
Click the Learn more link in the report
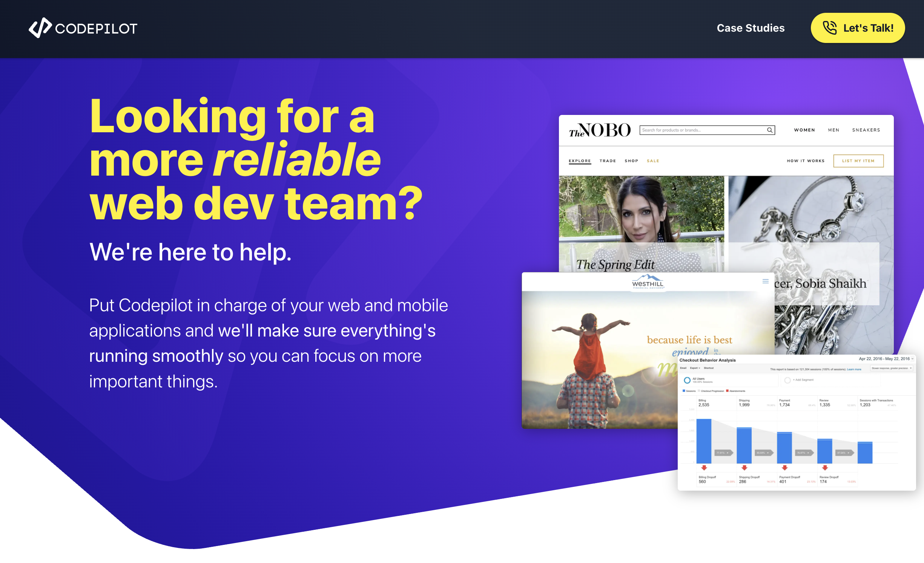(x=855, y=369)
